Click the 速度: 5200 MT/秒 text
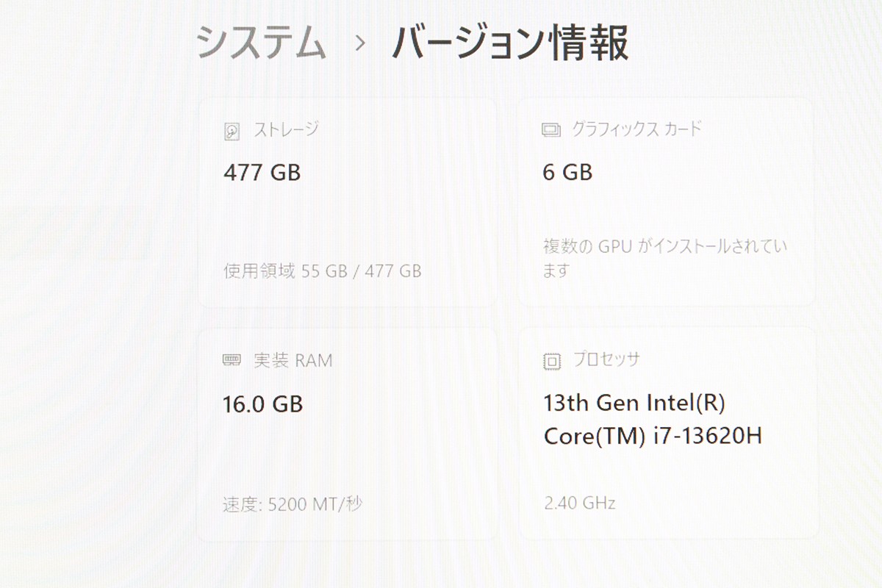This screenshot has height=588, width=882. click(x=293, y=504)
